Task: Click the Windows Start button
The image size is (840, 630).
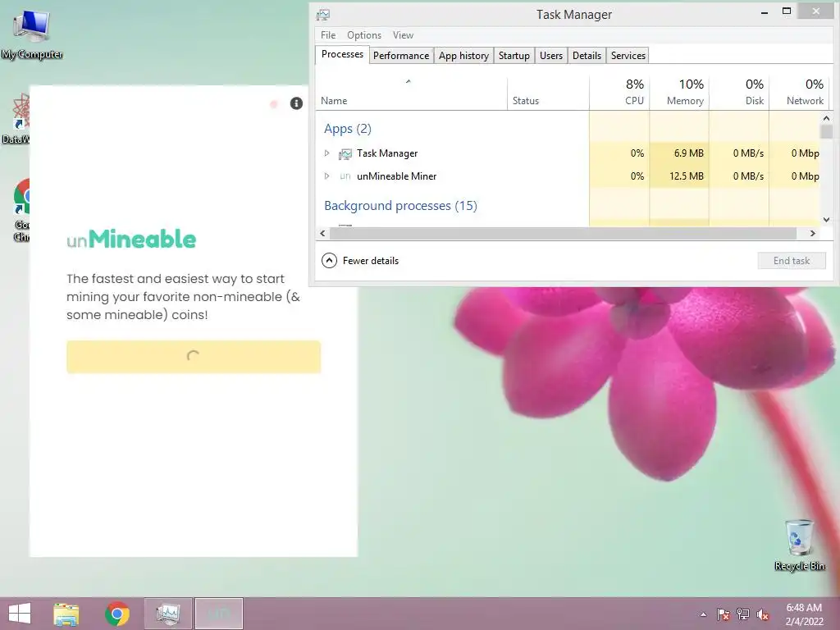Action: pos(20,614)
